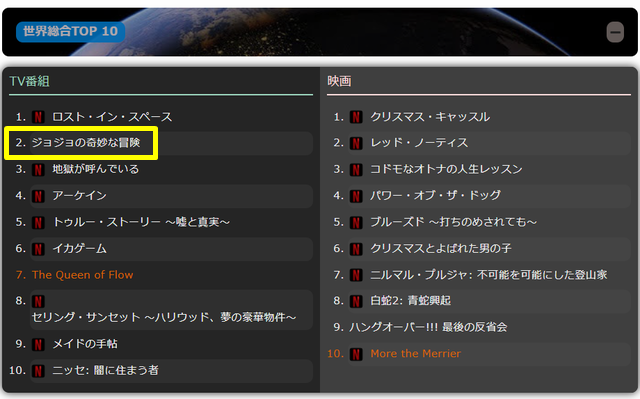Click the Netflix icon beside ニッセ: 闇に住まう者
640x399 pixels.
38,371
